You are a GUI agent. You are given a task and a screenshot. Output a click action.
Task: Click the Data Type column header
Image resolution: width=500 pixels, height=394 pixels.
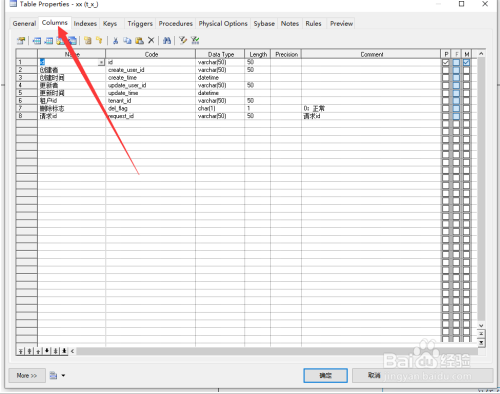(x=220, y=54)
